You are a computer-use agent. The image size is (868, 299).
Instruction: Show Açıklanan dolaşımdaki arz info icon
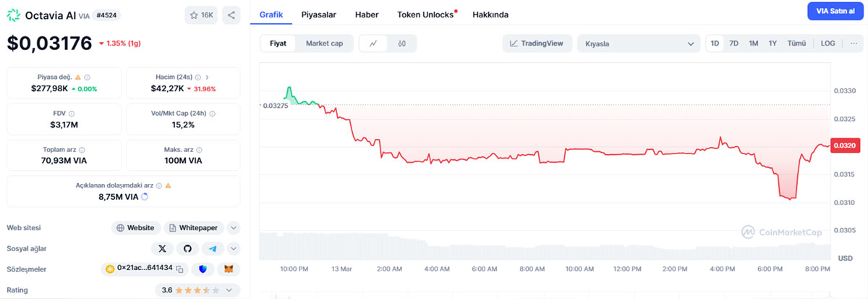(158, 185)
